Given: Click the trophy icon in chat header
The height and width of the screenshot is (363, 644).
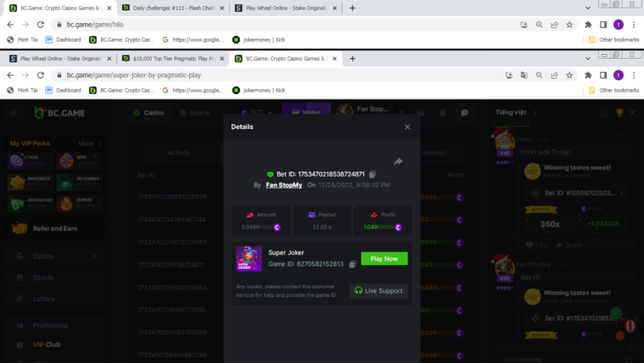Looking at the screenshot, I should pyautogui.click(x=620, y=113).
